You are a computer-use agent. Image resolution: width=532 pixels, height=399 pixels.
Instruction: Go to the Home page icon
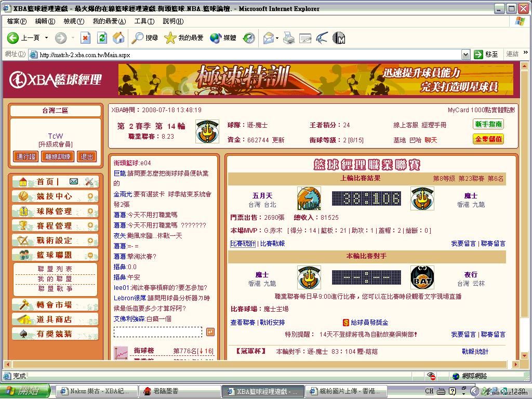118,37
